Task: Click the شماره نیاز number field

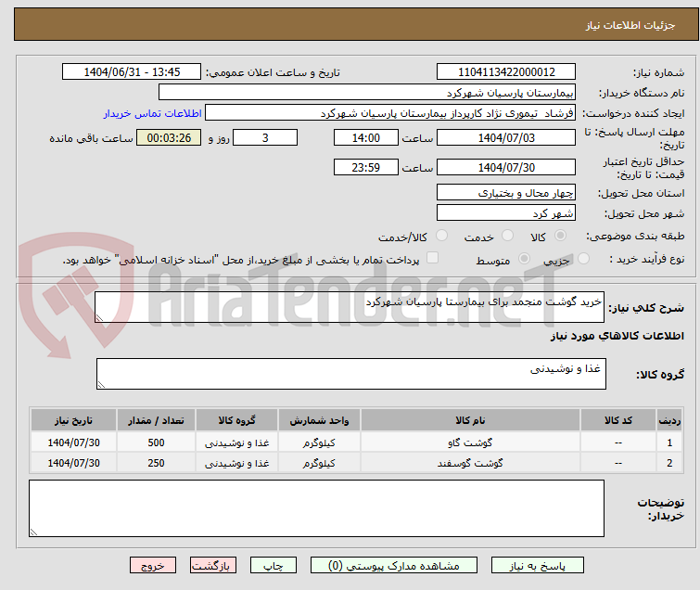Action: (x=506, y=72)
